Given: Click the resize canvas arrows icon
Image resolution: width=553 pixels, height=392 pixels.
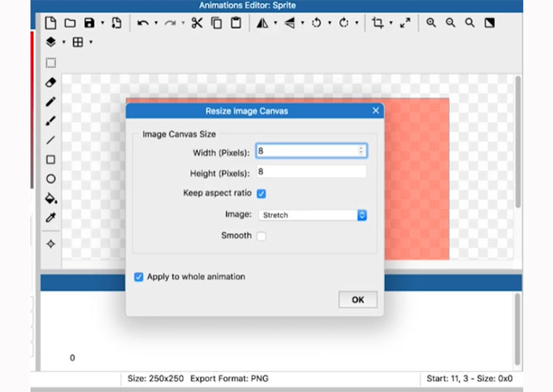Looking at the screenshot, I should click(405, 23).
